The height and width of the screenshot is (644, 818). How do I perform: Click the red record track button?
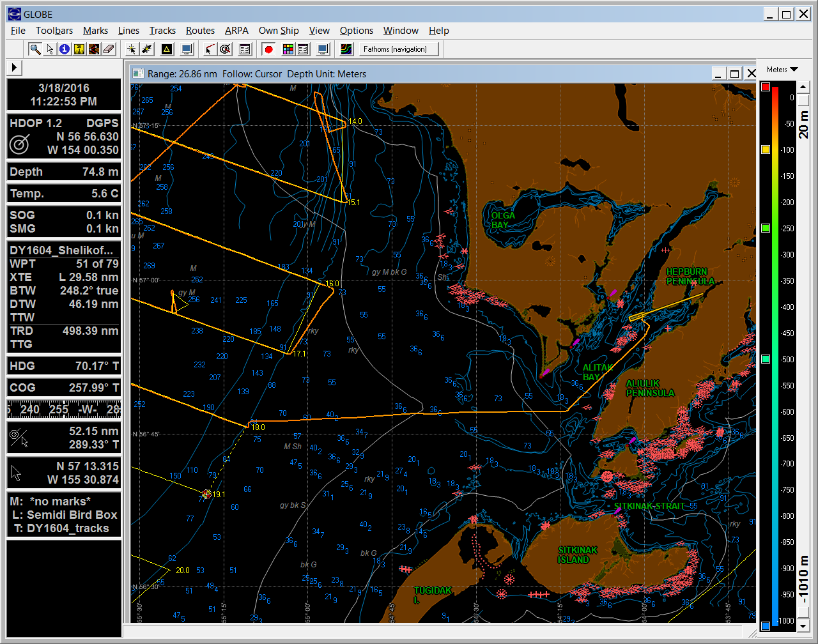[269, 49]
